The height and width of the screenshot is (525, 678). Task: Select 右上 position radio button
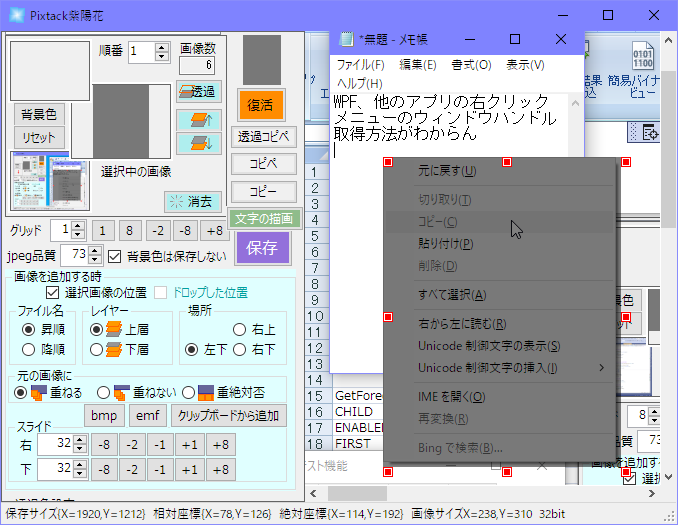[240, 330]
